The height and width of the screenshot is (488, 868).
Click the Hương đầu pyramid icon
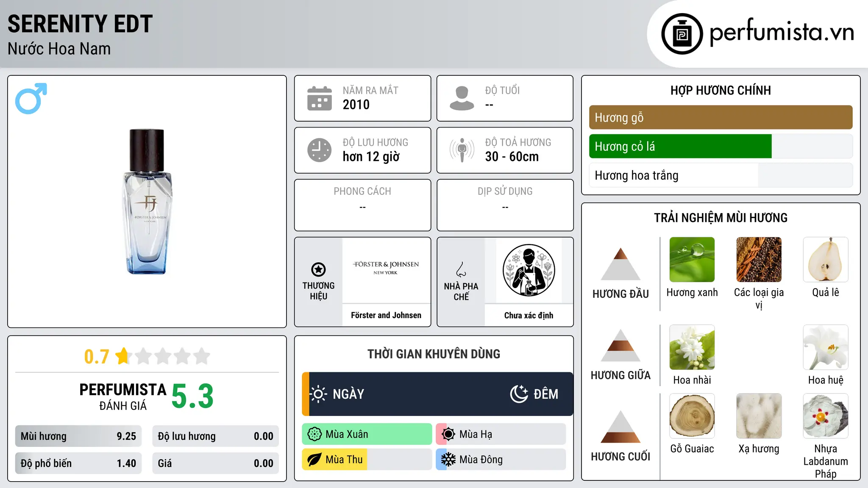point(620,263)
